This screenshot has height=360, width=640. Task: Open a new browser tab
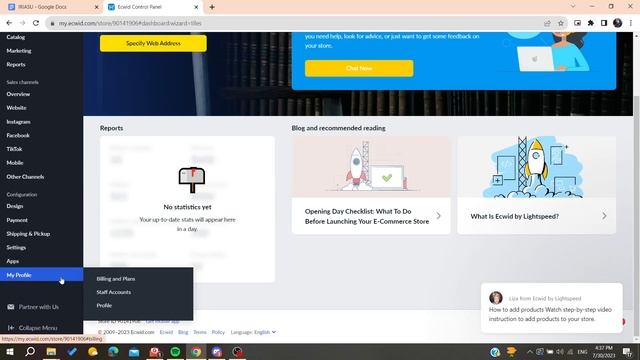[212, 7]
